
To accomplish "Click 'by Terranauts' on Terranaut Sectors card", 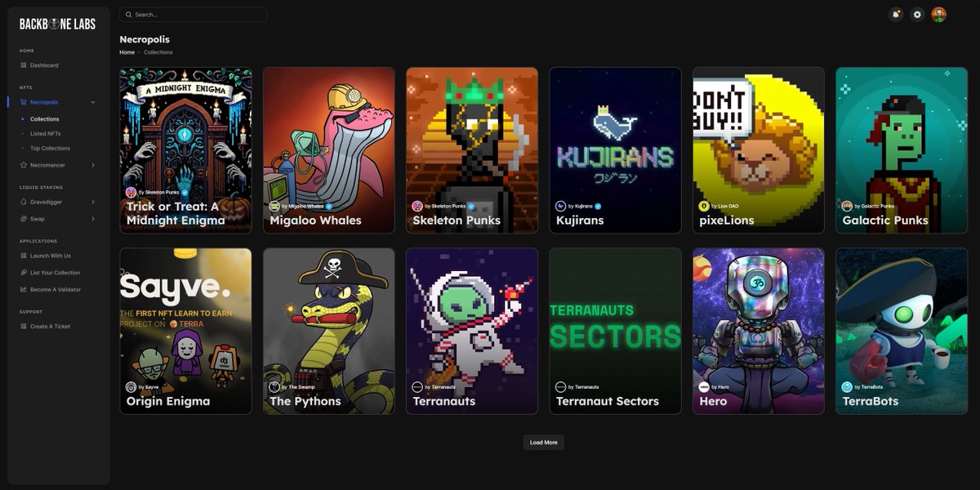I will tap(583, 387).
